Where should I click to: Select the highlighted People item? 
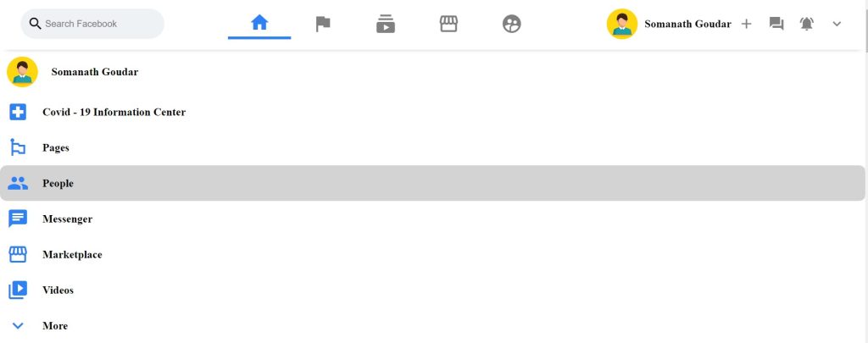[x=431, y=183]
